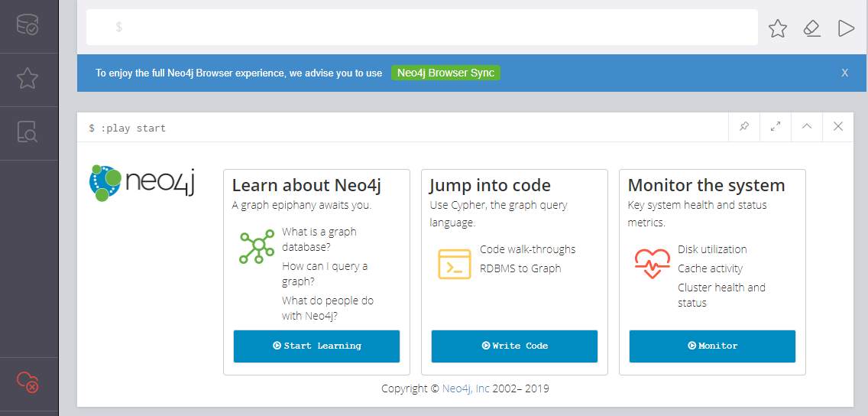This screenshot has width=868, height=416.
Task: Click the yellow code terminal icon
Action: click(455, 264)
